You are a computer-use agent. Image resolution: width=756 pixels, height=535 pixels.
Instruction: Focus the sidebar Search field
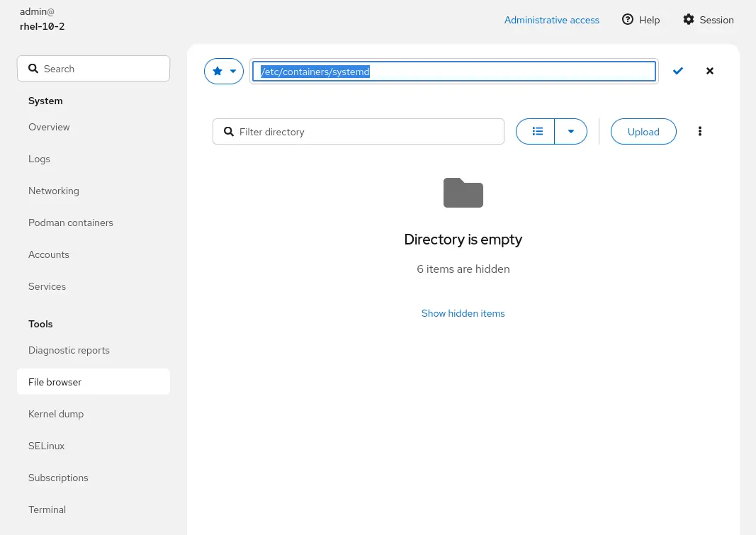pos(99,69)
